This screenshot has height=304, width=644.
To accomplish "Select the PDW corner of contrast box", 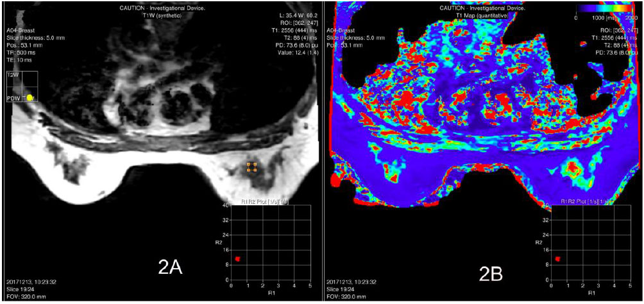I will coord(13,98).
